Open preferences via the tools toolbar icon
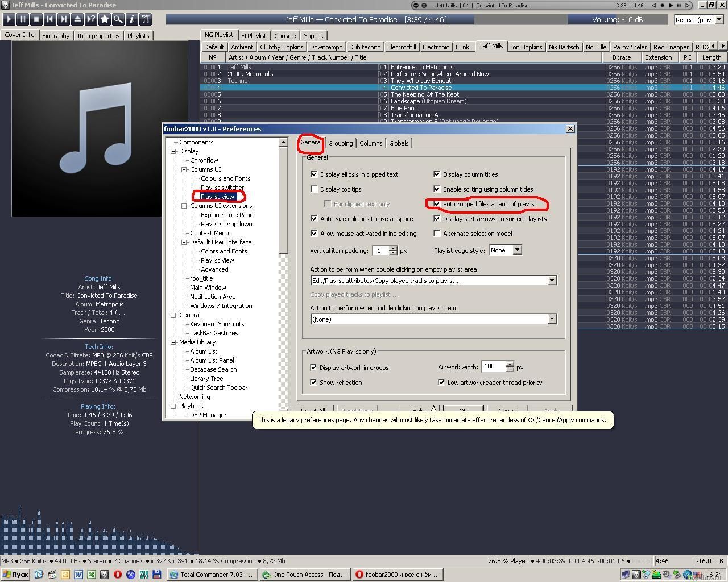 (x=146, y=19)
